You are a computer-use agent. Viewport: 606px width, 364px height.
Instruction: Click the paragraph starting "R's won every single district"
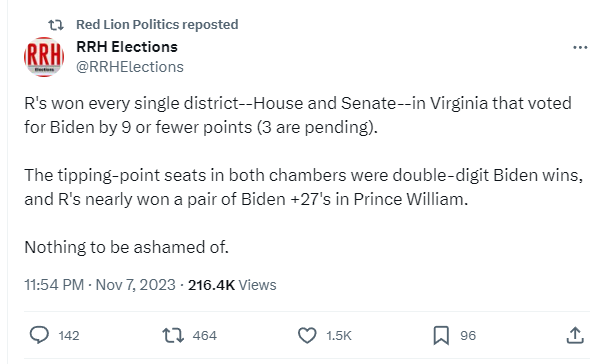point(298,115)
